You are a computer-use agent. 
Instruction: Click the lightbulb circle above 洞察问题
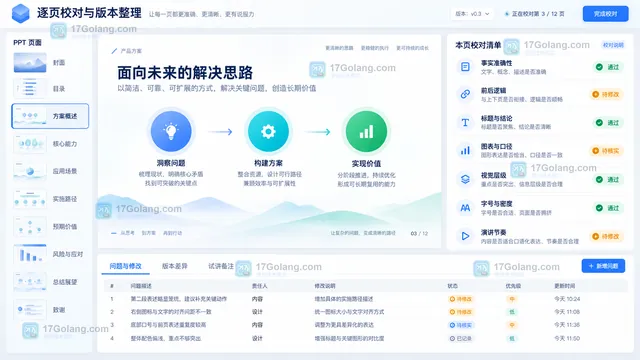[x=171, y=131]
